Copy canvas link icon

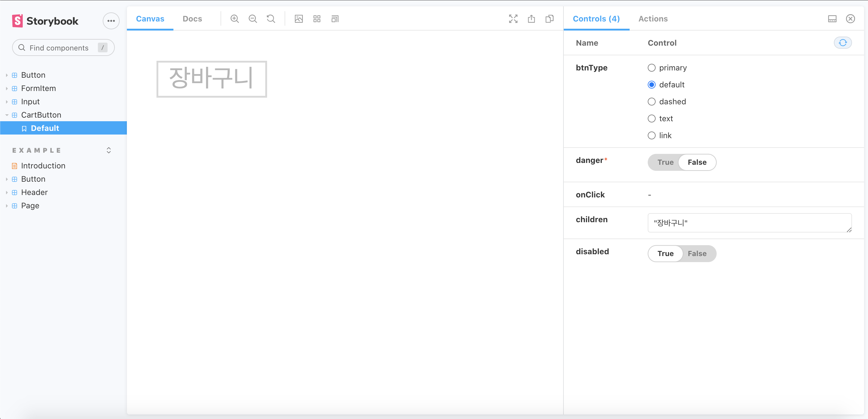click(x=550, y=19)
